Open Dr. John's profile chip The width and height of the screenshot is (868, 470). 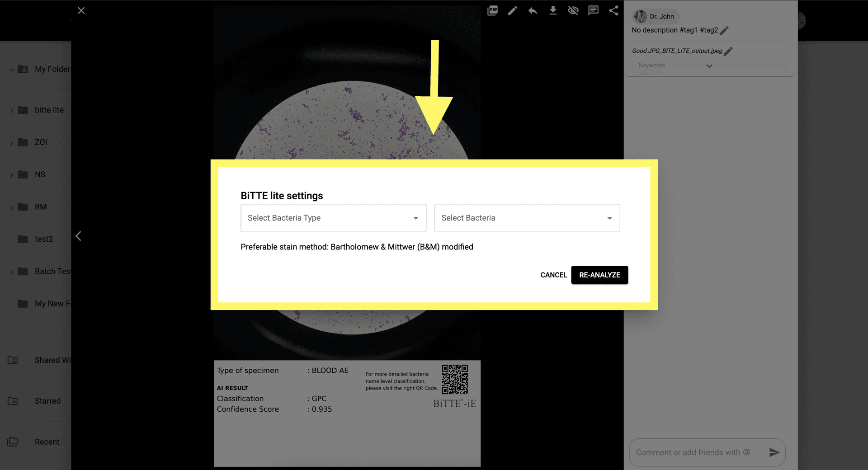pos(655,16)
